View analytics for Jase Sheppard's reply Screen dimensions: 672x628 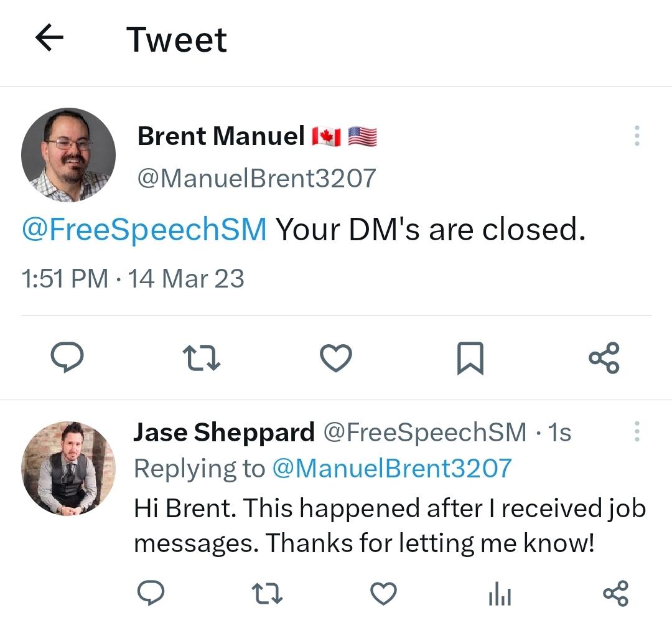click(500, 593)
